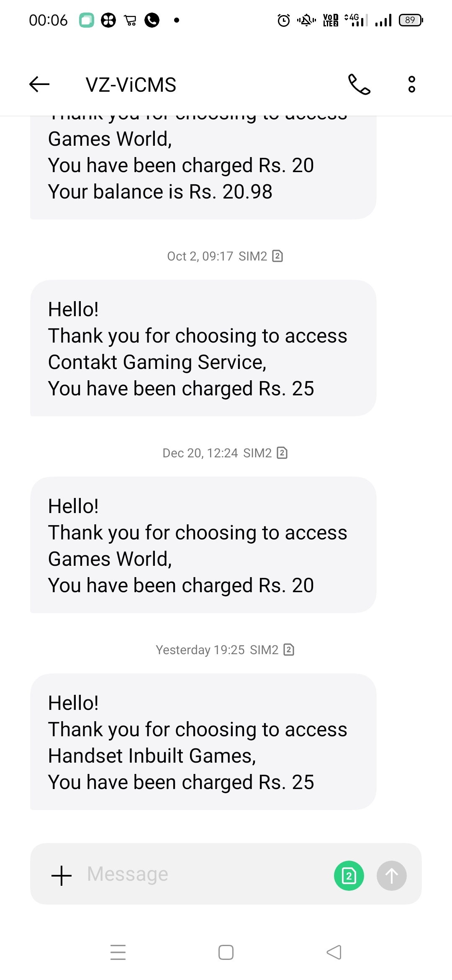Screen dimensions: 452x980
Task: Select the Handset Inbuilt Games message
Action: point(203,742)
